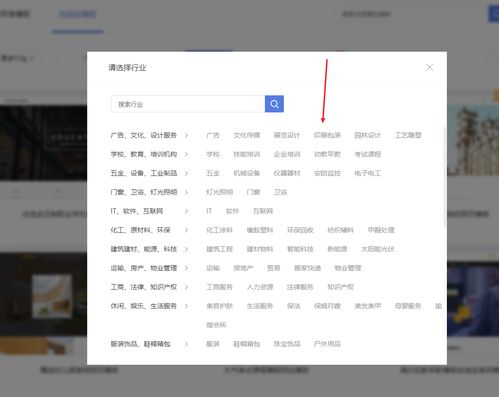Expand the 五金、设备、工业制品 chevron

click(x=186, y=173)
